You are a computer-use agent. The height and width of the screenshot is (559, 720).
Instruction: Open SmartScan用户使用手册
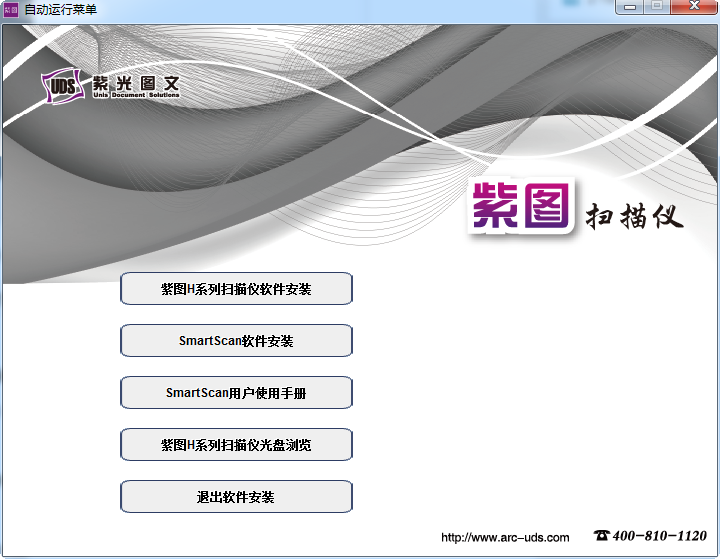[236, 392]
